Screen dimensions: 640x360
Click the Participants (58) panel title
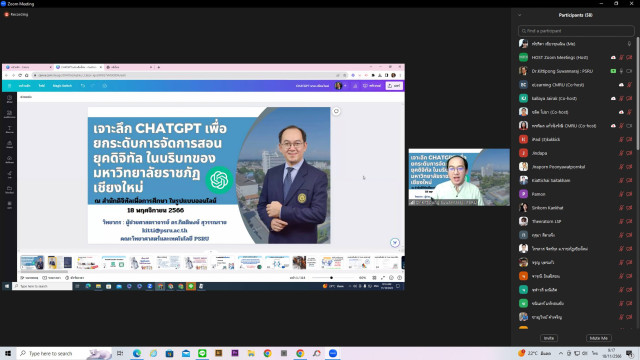[575, 15]
